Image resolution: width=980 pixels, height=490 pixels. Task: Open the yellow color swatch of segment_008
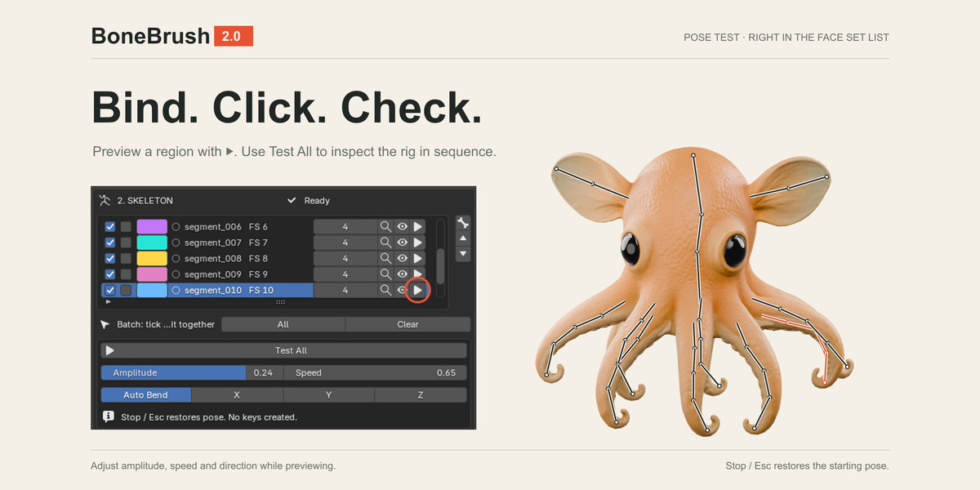(152, 258)
